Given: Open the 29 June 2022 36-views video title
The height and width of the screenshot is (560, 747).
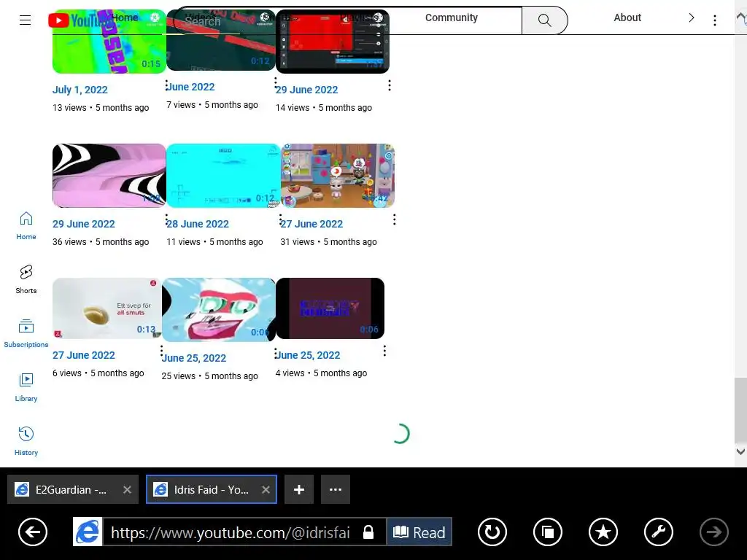Looking at the screenshot, I should click(x=83, y=224).
